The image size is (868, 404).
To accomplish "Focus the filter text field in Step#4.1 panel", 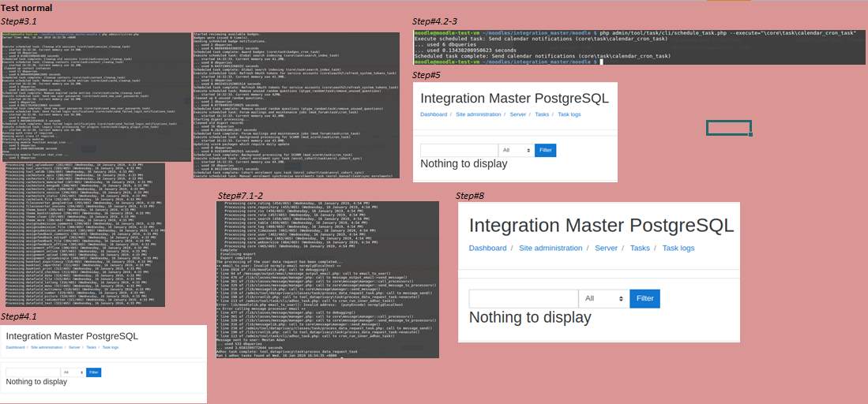I will [33, 372].
